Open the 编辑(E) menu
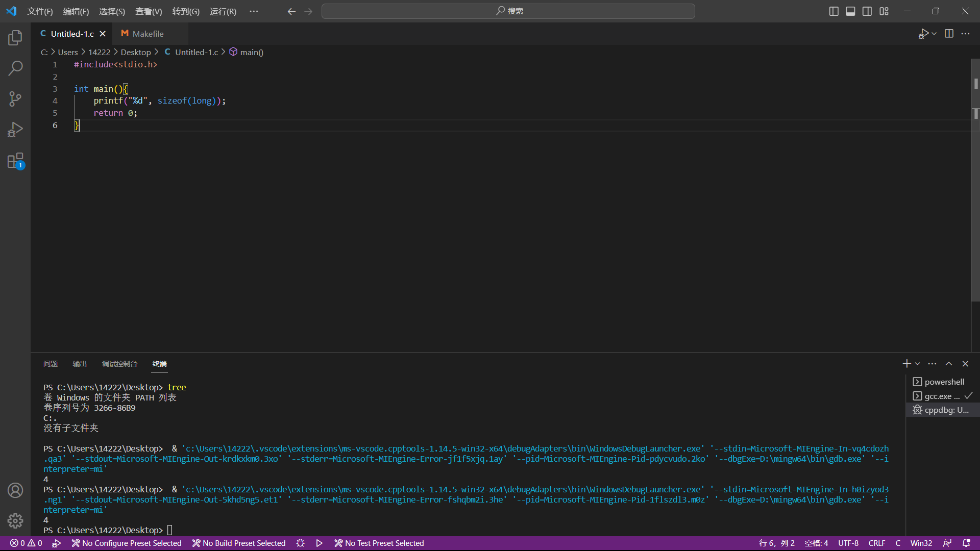 [76, 11]
